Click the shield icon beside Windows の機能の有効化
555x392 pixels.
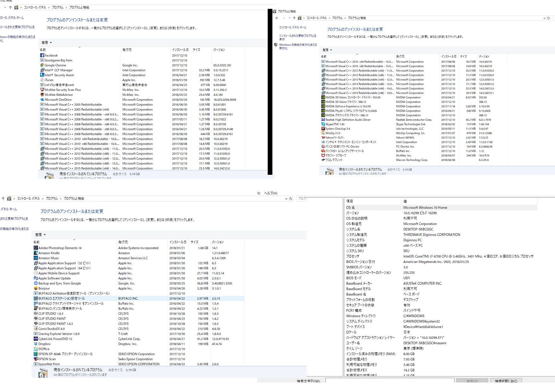tap(276, 45)
